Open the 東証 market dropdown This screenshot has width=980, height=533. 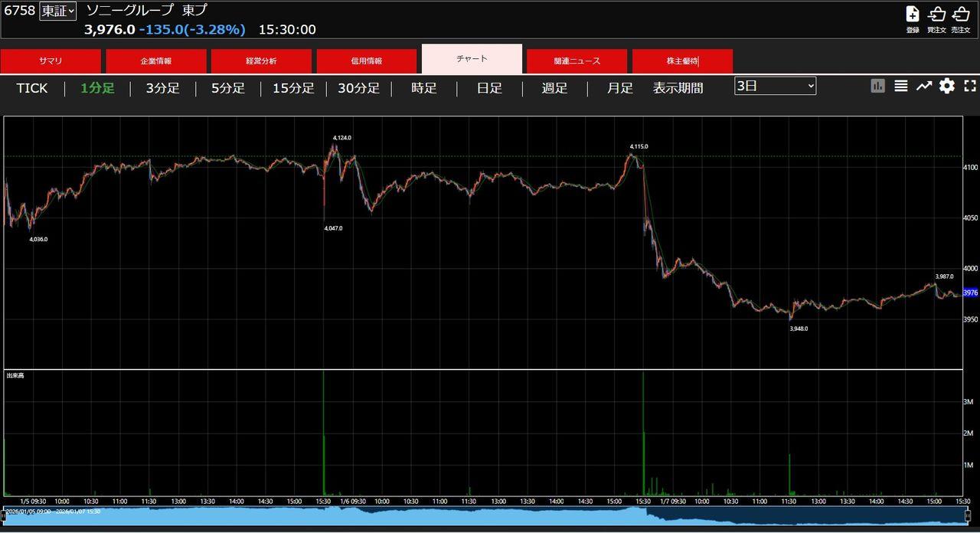click(x=58, y=11)
